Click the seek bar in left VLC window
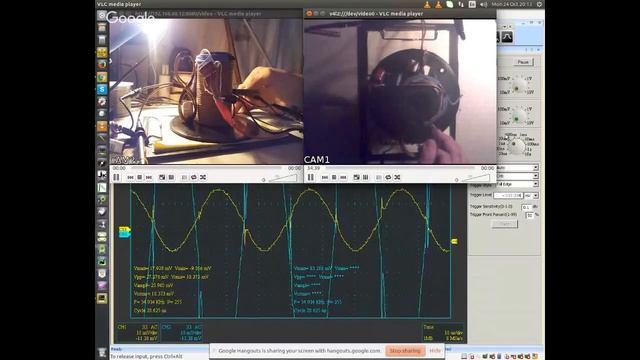Image resolution: width=640 pixels, height=360 pixels. (x=206, y=168)
